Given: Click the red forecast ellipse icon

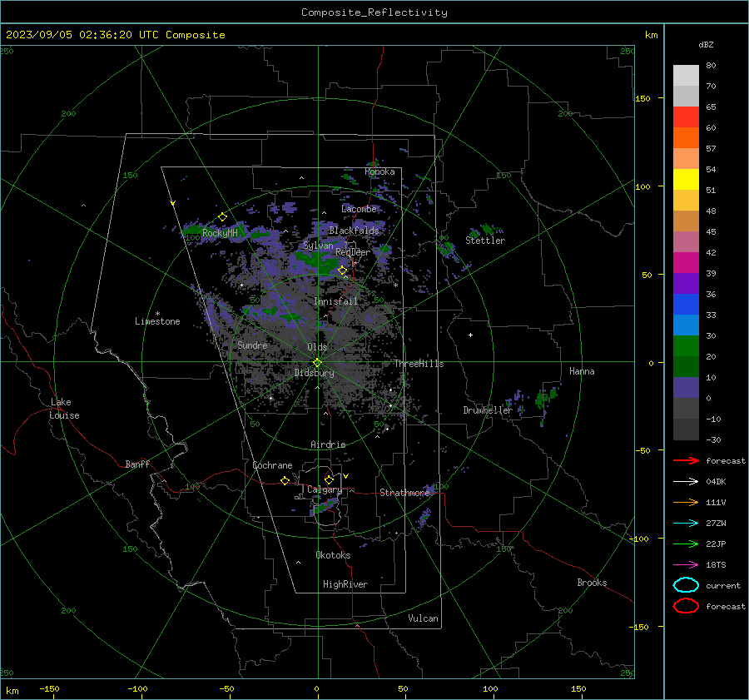Looking at the screenshot, I should pos(686,606).
